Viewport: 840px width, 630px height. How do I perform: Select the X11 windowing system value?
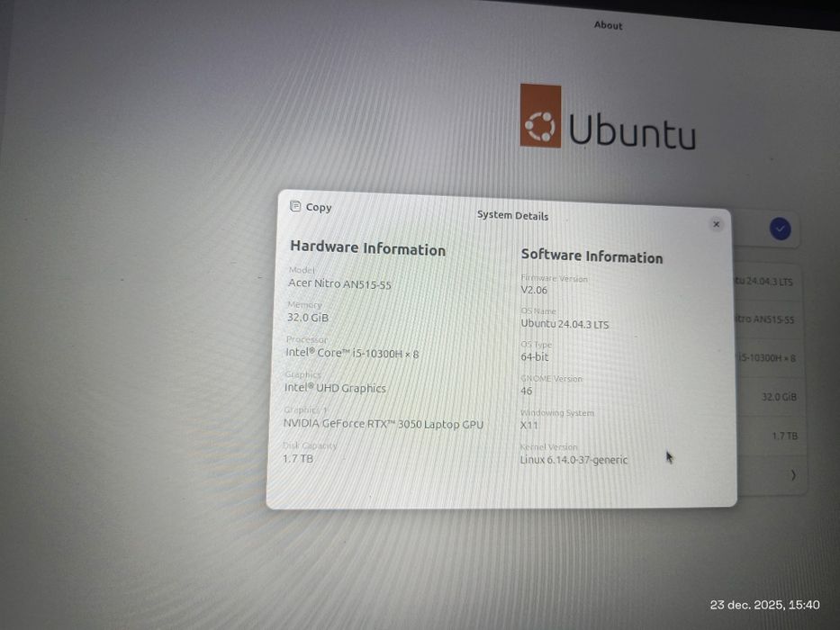coord(528,426)
